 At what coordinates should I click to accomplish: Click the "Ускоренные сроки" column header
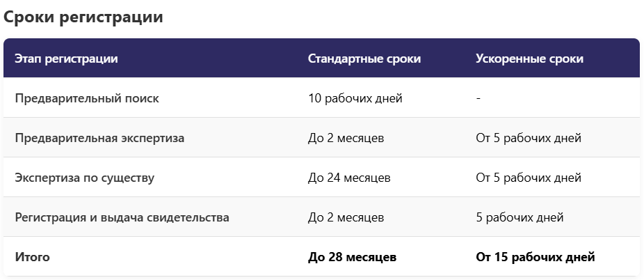[529, 59]
